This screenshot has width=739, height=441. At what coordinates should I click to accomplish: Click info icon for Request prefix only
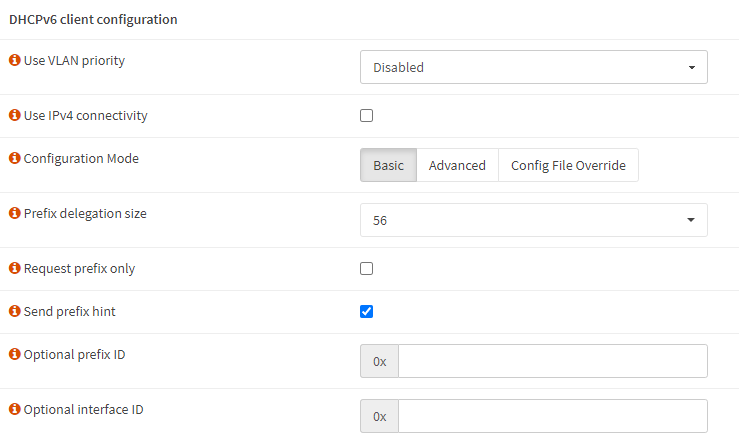pos(15,268)
